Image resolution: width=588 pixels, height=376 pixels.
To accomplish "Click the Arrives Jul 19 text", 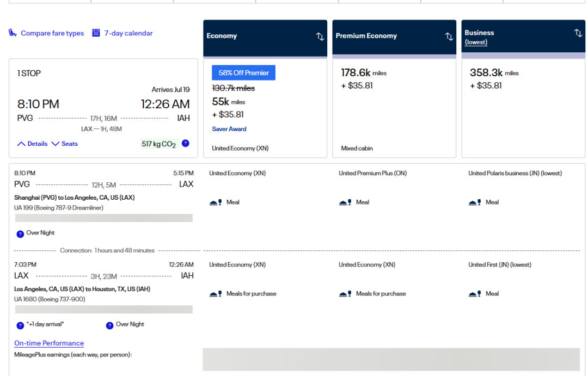I will [x=170, y=90].
